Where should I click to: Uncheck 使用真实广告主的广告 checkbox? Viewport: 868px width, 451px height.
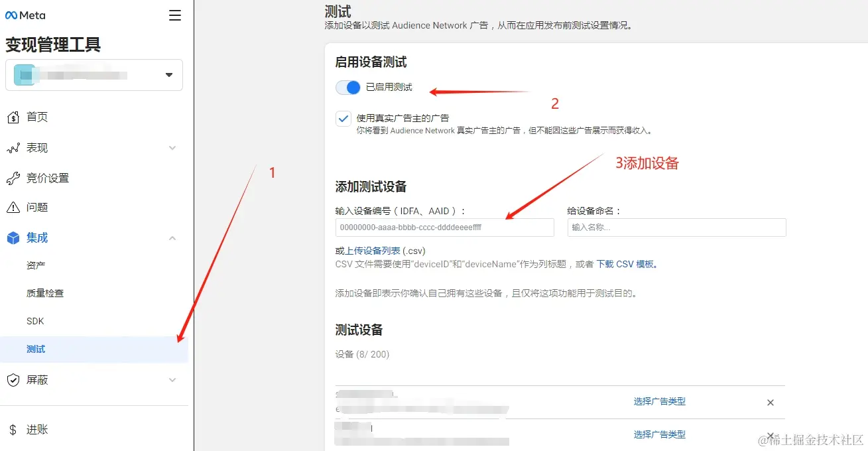343,117
